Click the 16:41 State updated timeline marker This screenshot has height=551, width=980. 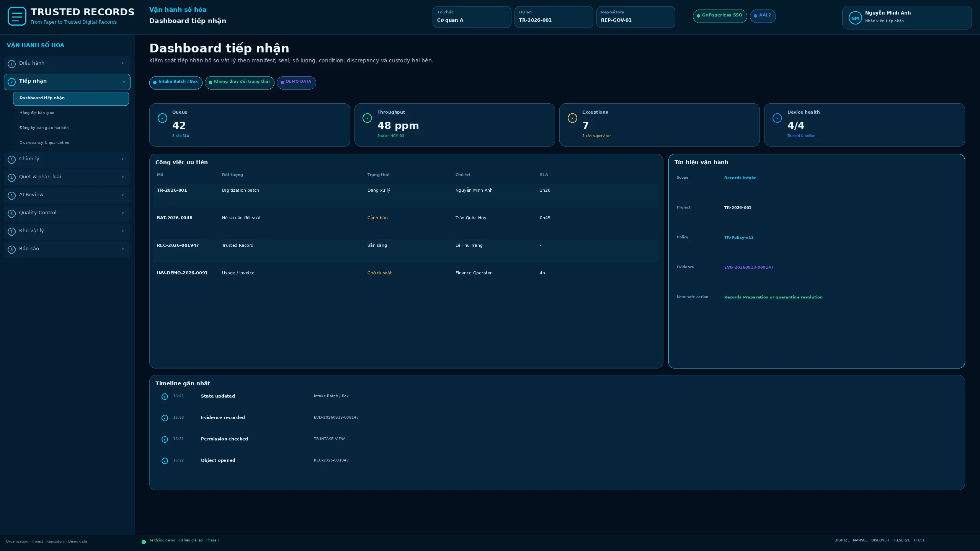[x=165, y=397]
